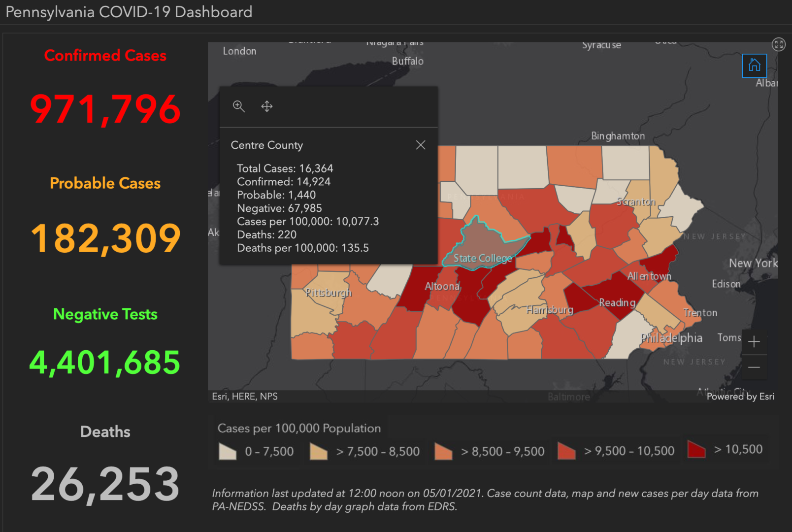Click the Binghamton label on the map
The width and height of the screenshot is (792, 532).
tap(618, 136)
